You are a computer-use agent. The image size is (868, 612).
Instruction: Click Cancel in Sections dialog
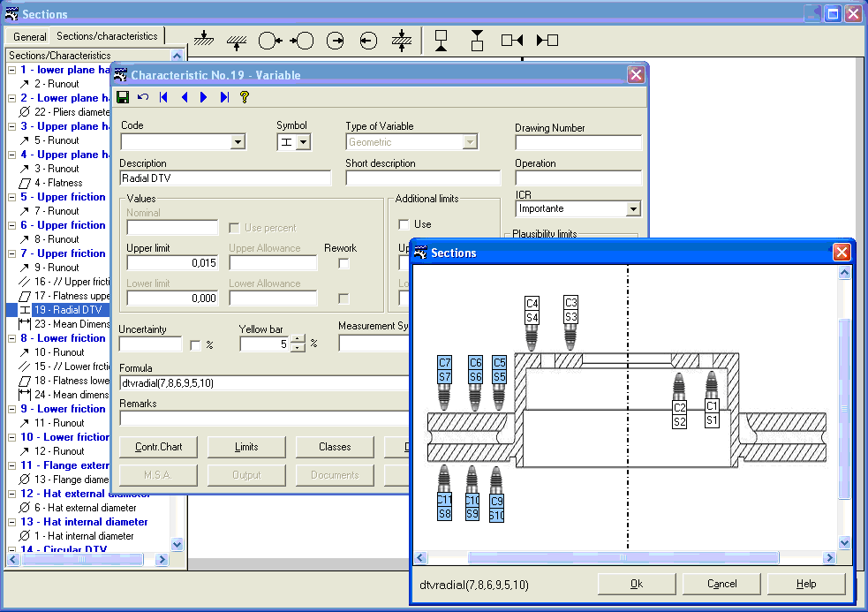[x=721, y=584]
